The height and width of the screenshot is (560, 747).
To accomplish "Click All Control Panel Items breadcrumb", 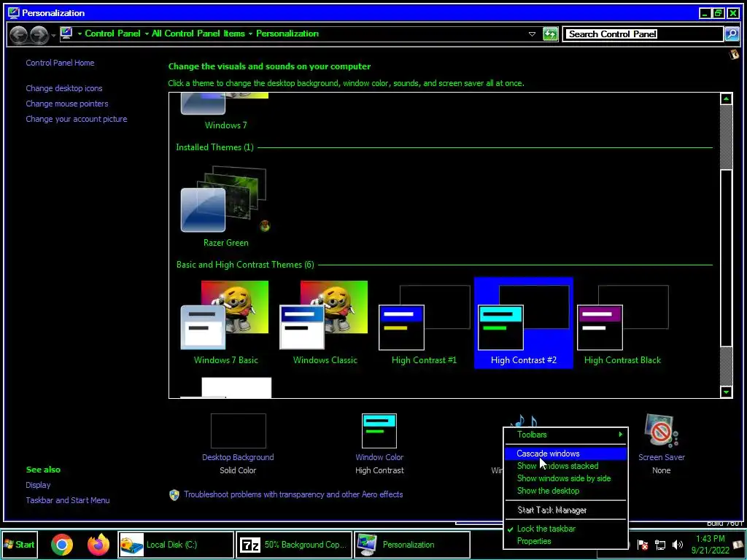I will point(198,34).
